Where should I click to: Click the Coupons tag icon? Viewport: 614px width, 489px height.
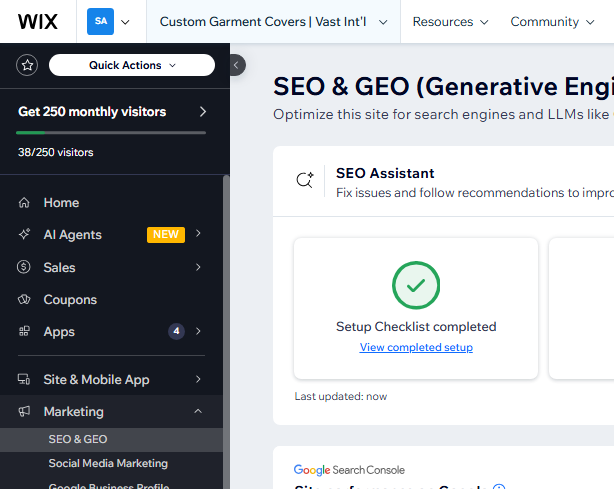pyautogui.click(x=24, y=300)
